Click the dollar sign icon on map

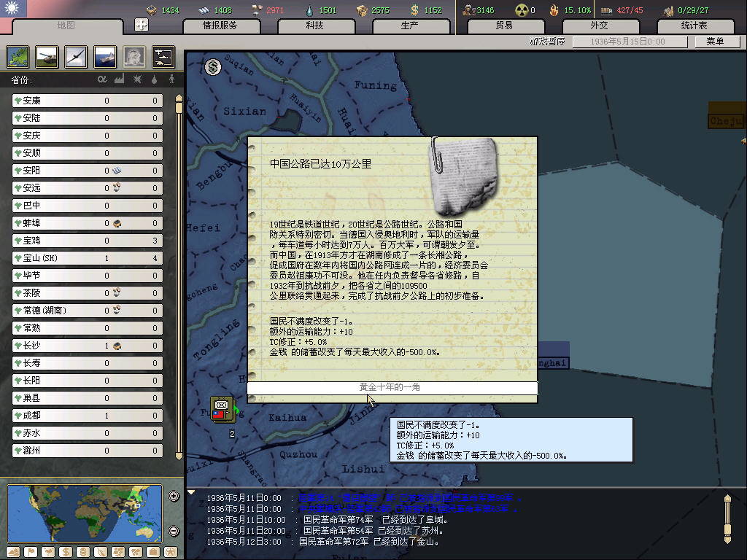[x=213, y=67]
